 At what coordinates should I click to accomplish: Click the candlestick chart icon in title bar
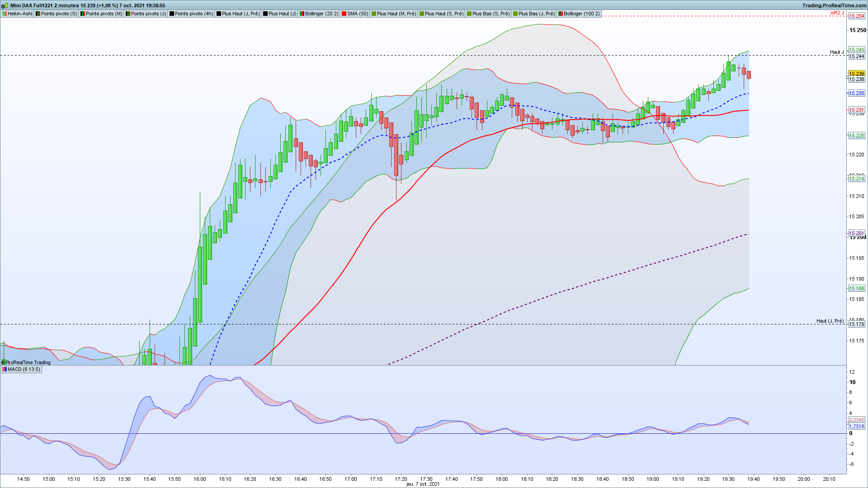pyautogui.click(x=5, y=5)
